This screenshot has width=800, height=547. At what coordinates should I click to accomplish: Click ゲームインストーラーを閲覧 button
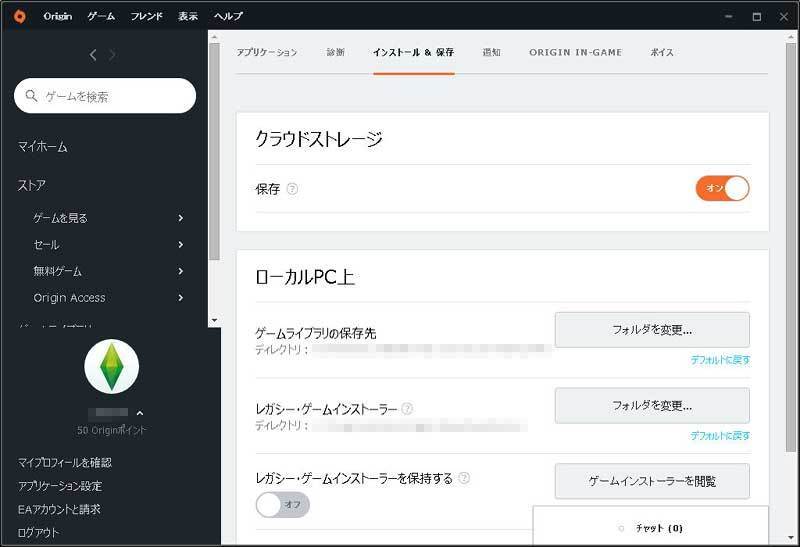[652, 481]
